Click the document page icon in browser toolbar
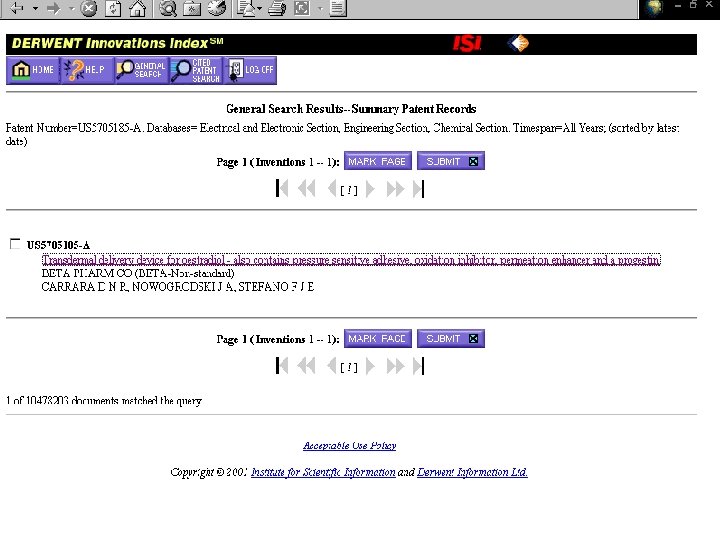The image size is (720, 540). pos(338,8)
